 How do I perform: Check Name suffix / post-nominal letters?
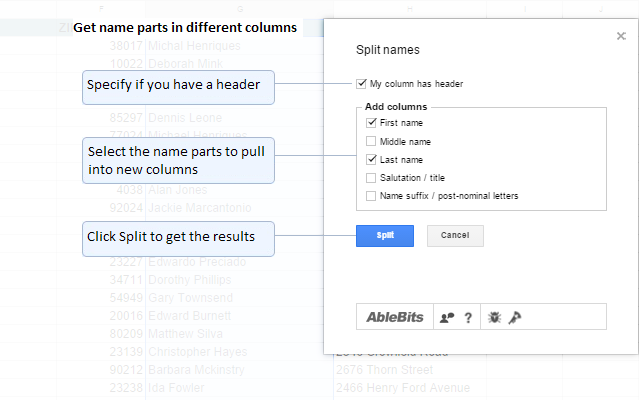point(371,196)
